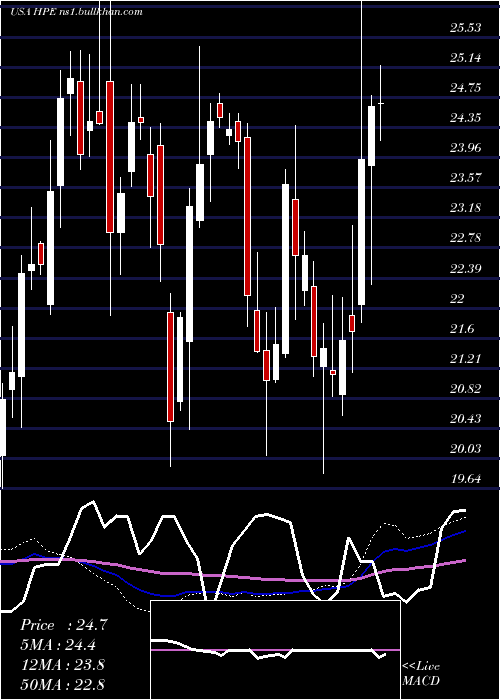The image size is (500, 700).
Task: Click the 23.96 price axis label
Action: click(x=466, y=148)
